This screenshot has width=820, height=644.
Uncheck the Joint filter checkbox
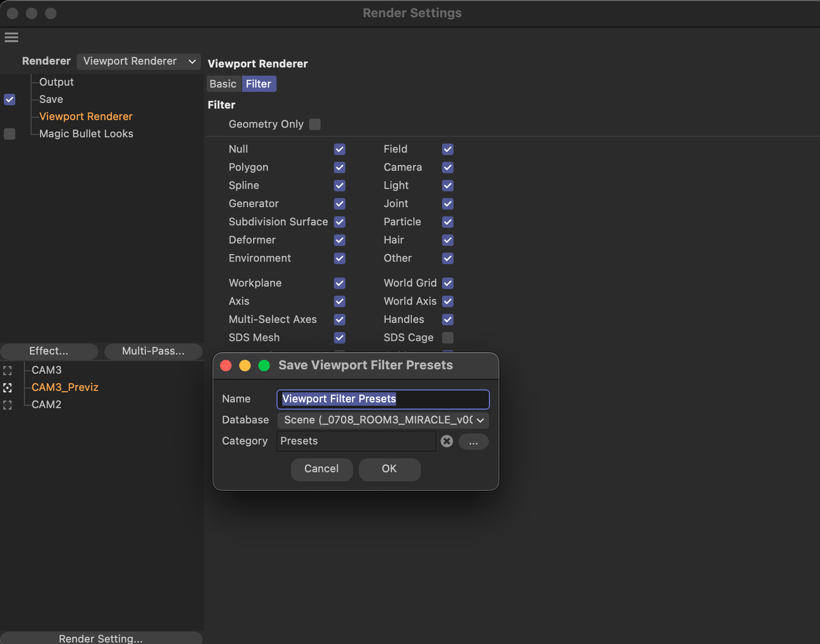pos(448,204)
